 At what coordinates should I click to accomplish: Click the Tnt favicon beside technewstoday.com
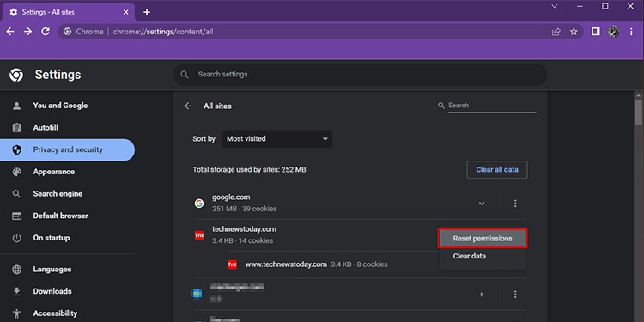coord(199,235)
